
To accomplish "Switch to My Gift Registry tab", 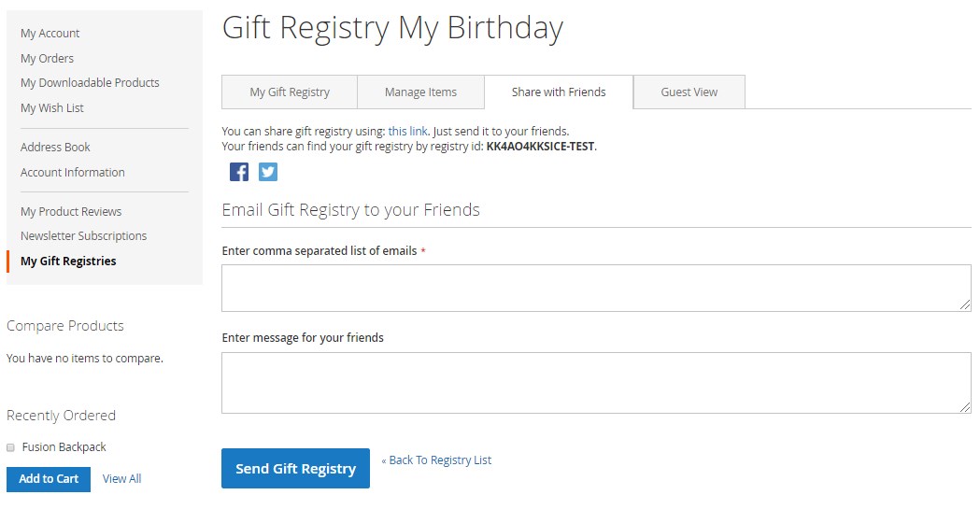I will pos(290,92).
